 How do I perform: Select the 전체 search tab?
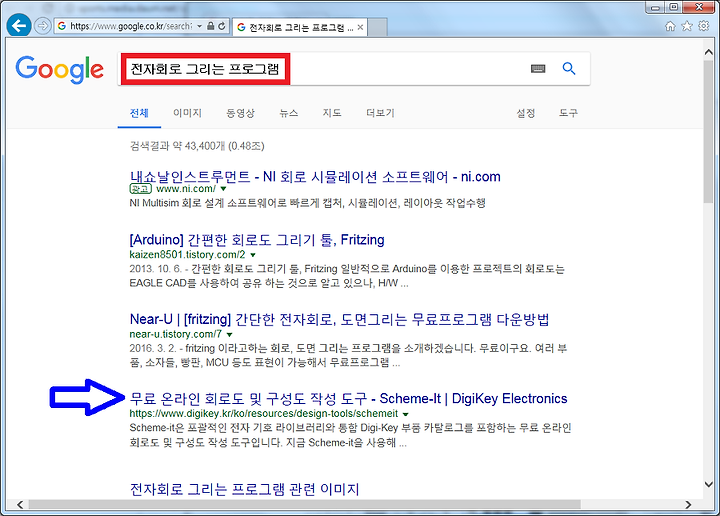click(x=139, y=113)
